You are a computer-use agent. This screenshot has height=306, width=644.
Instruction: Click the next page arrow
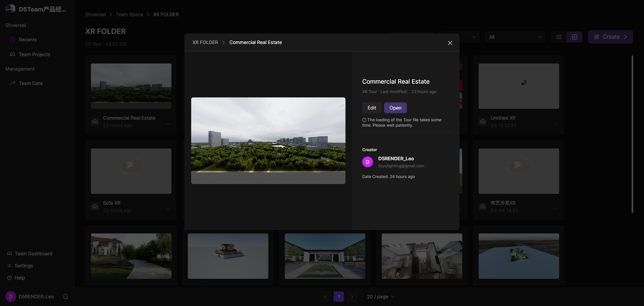click(352, 297)
